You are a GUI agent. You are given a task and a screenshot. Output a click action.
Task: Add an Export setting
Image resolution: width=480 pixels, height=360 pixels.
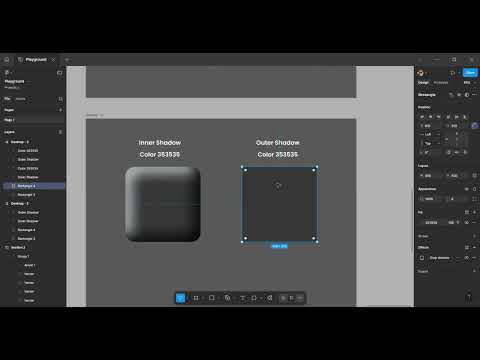click(x=474, y=271)
